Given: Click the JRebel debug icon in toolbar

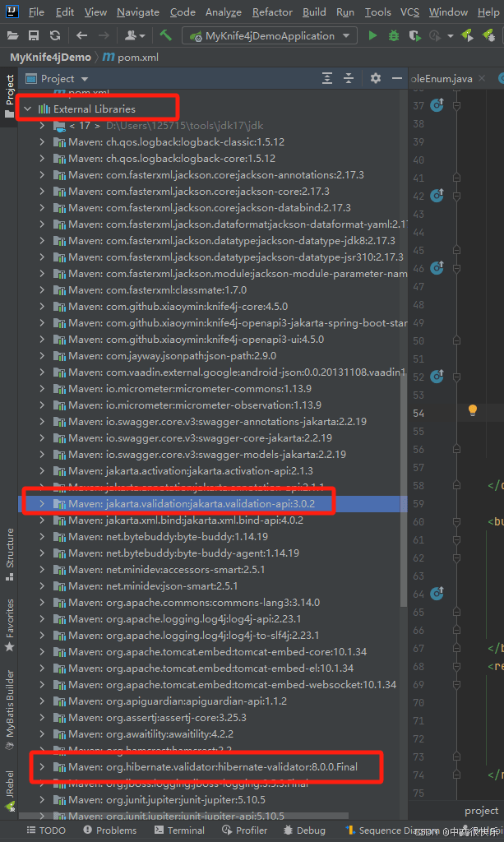Looking at the screenshot, I should 488,35.
